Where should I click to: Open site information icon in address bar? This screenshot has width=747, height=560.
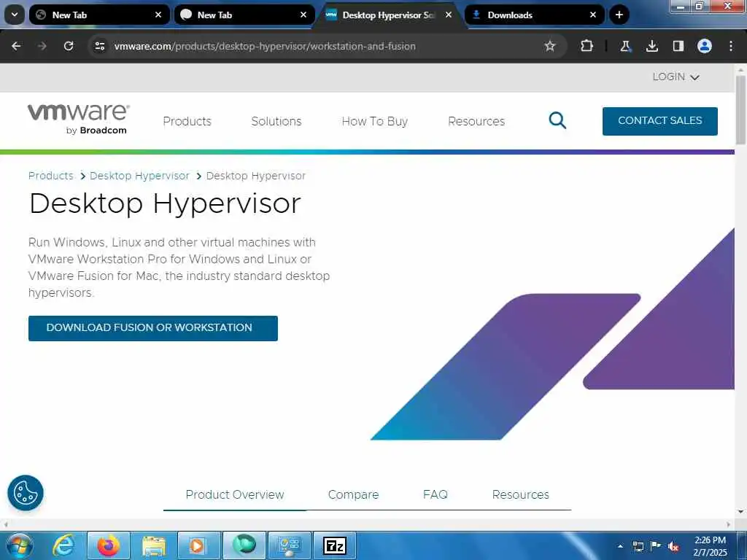click(99, 46)
